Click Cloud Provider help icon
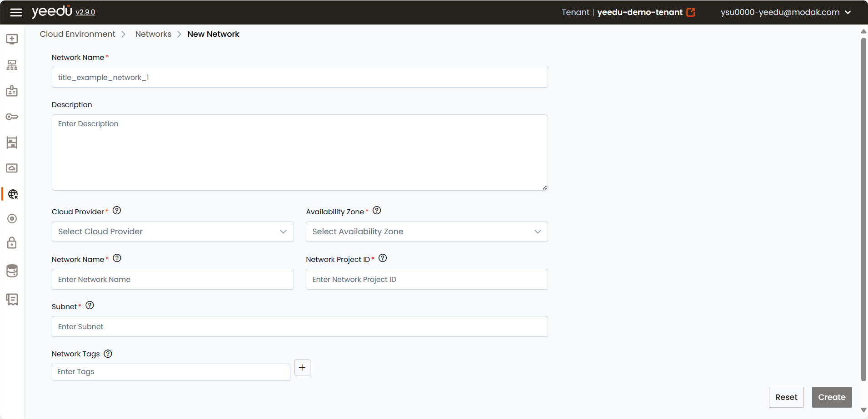 tap(117, 210)
